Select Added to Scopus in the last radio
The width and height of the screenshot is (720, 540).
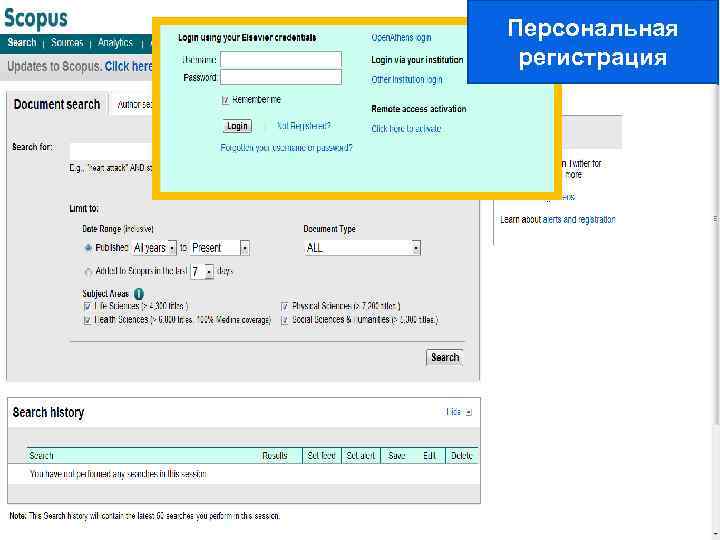pos(88,272)
